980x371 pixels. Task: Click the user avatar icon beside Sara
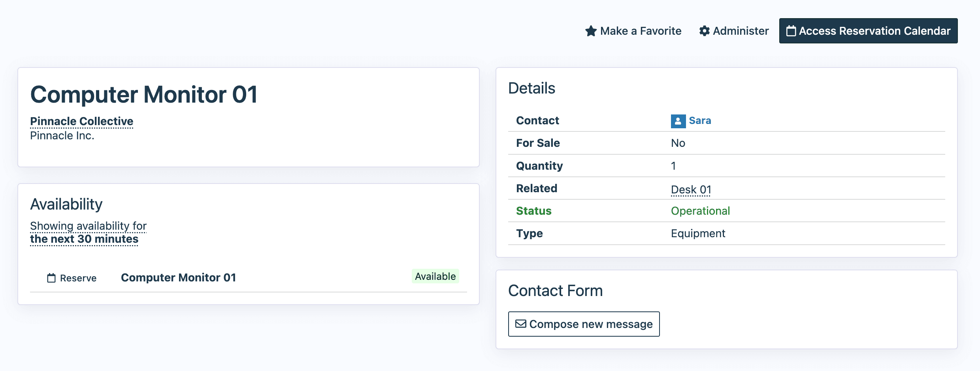(678, 121)
